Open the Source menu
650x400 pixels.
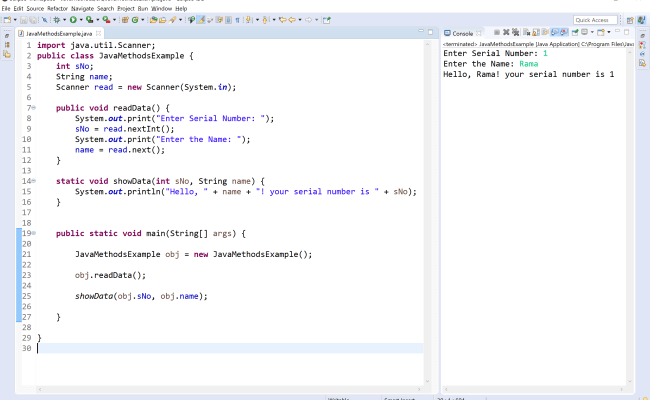(x=35, y=8)
